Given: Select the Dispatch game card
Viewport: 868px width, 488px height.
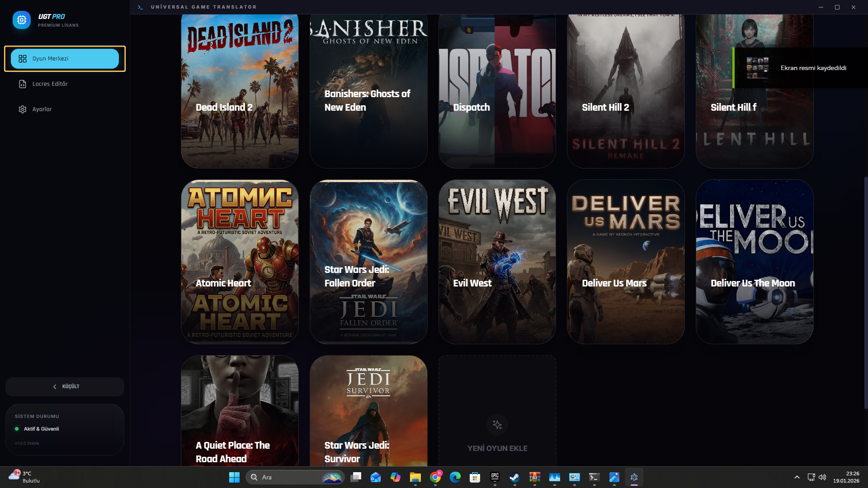Looking at the screenshot, I should pyautogui.click(x=497, y=91).
